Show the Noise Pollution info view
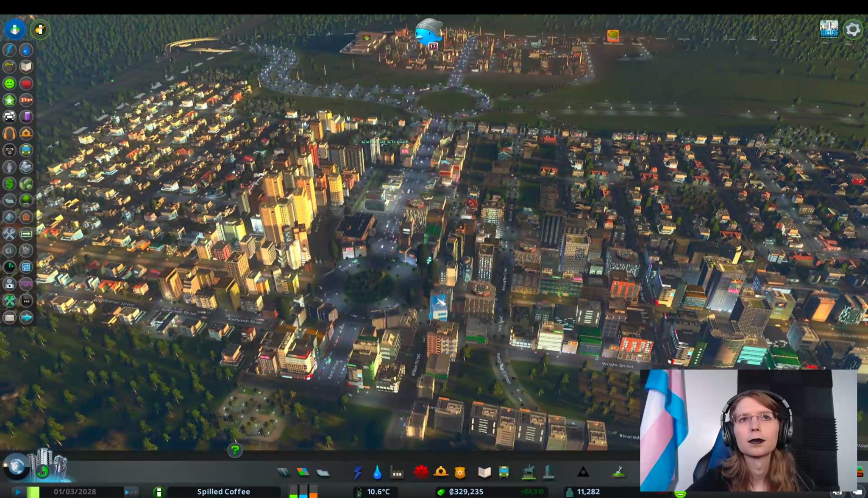The image size is (868, 498). (9, 133)
